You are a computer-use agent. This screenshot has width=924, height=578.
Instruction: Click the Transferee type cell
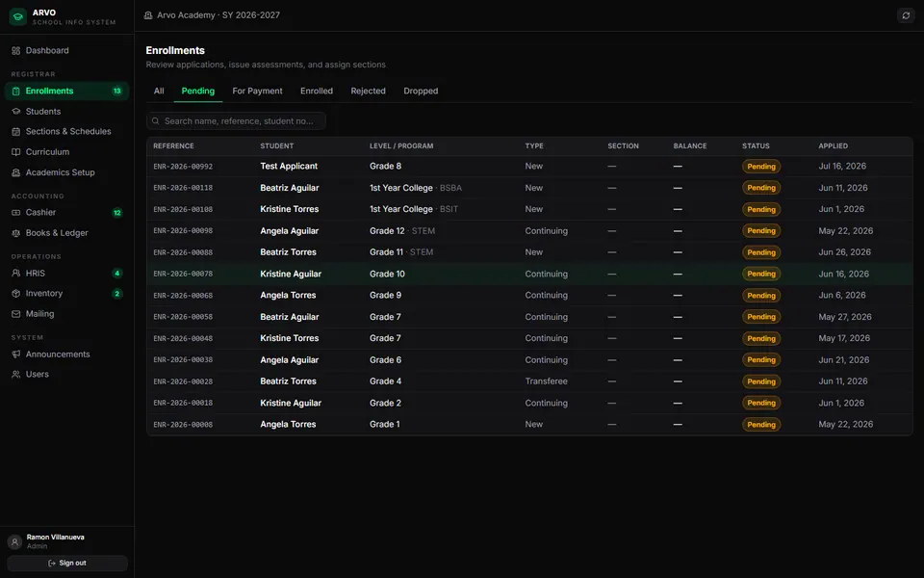(547, 381)
